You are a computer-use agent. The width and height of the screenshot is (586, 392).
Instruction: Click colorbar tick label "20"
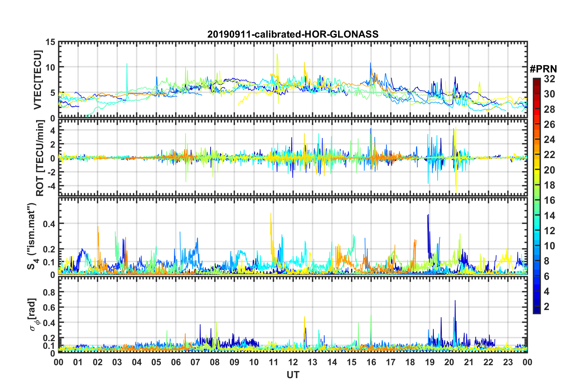[549, 170]
